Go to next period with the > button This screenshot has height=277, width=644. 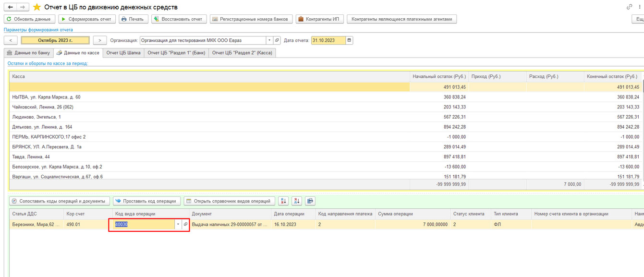tap(100, 40)
